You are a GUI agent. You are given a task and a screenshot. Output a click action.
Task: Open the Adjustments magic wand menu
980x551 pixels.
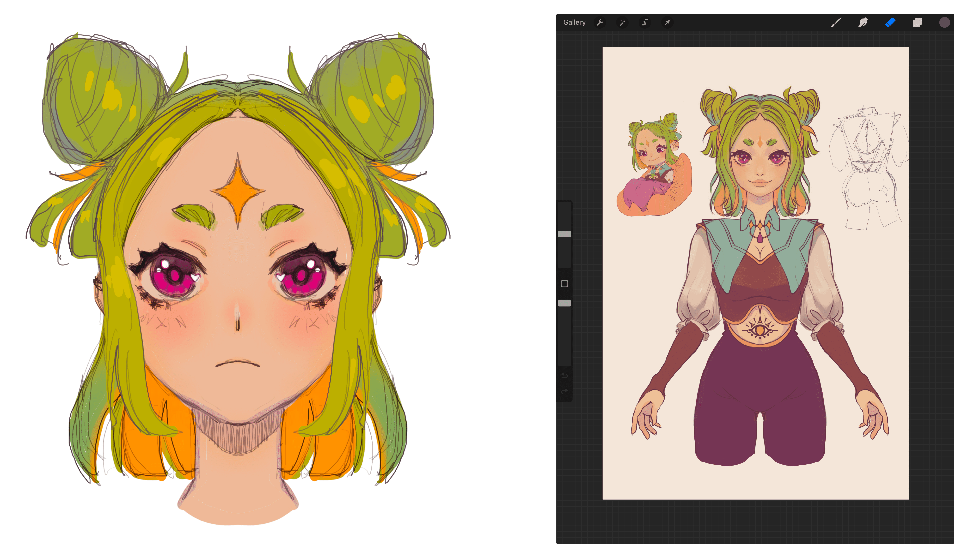622,22
